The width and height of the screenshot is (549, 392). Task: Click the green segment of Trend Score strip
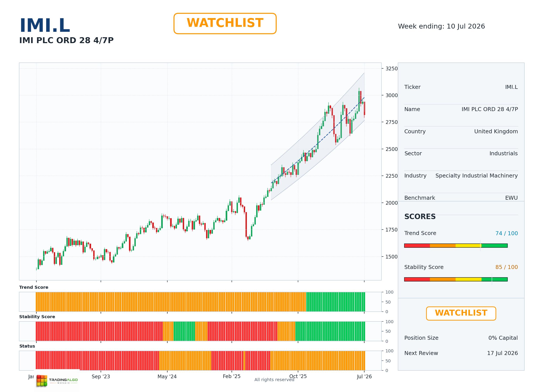coord(335,302)
